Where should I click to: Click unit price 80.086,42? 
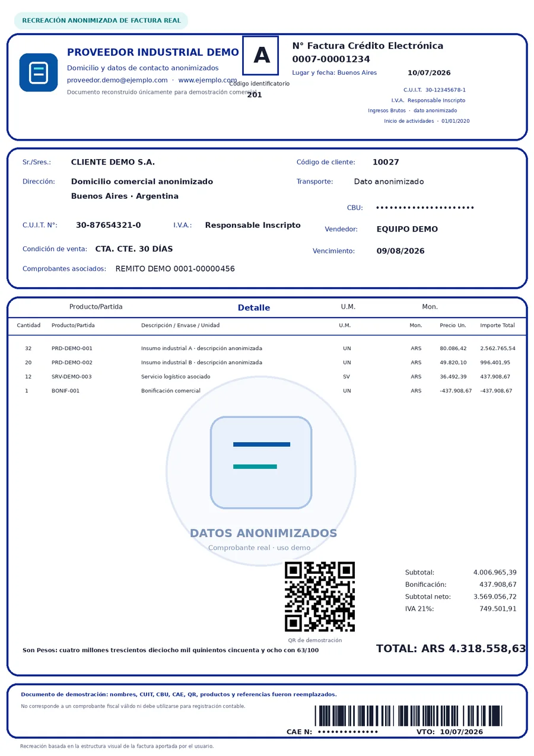[x=453, y=348]
